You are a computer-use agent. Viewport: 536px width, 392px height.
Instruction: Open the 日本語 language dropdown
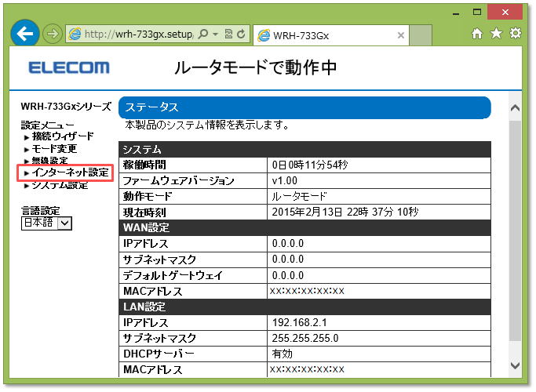pos(46,223)
